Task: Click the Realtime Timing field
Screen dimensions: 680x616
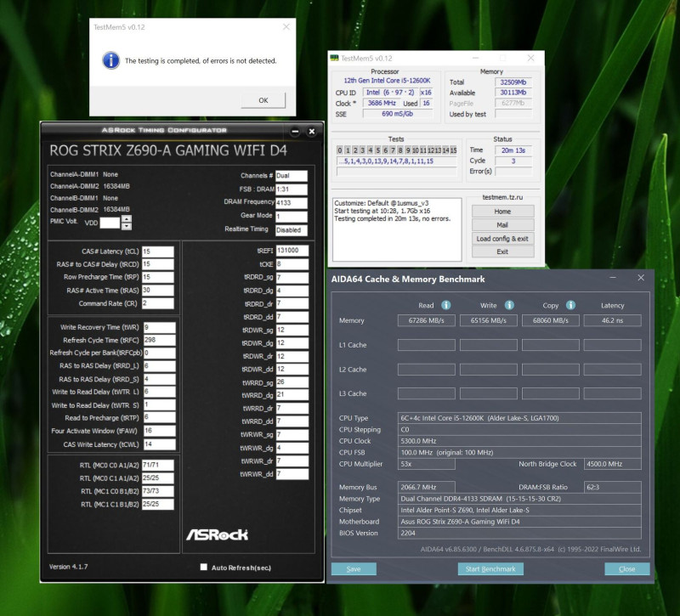Action: tap(292, 229)
